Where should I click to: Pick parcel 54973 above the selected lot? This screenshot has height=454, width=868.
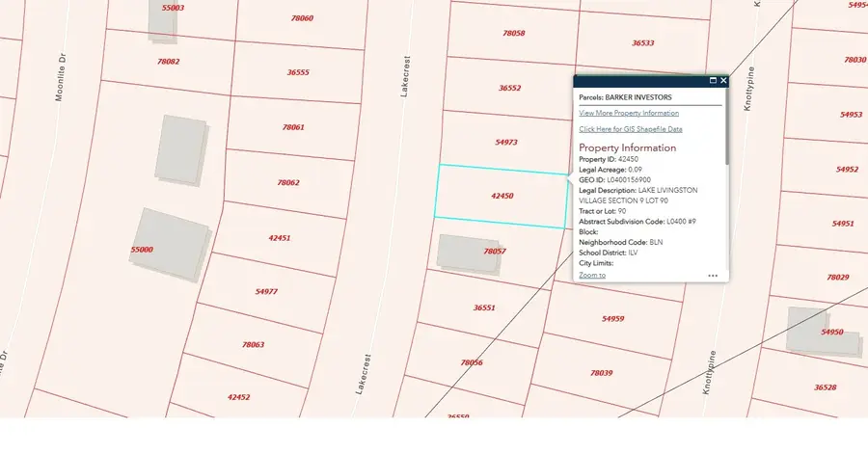click(x=506, y=142)
